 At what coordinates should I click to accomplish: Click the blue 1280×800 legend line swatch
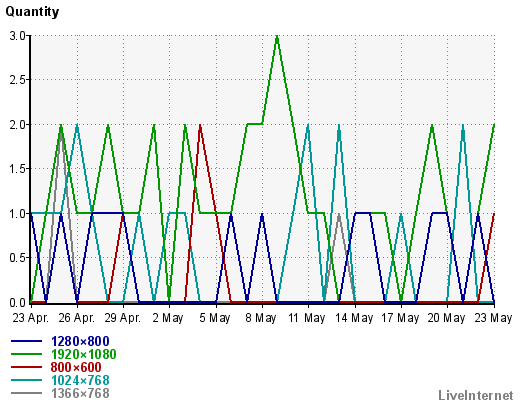coord(27,341)
